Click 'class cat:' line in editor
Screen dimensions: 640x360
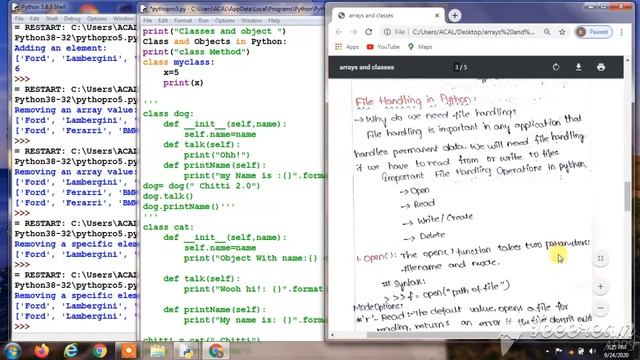168,227
